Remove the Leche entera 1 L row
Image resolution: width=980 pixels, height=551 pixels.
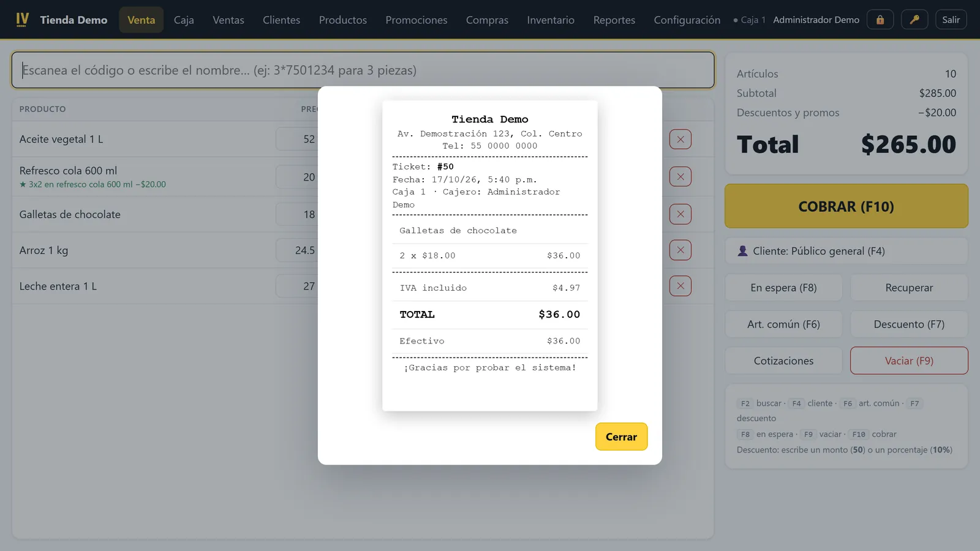680,286
